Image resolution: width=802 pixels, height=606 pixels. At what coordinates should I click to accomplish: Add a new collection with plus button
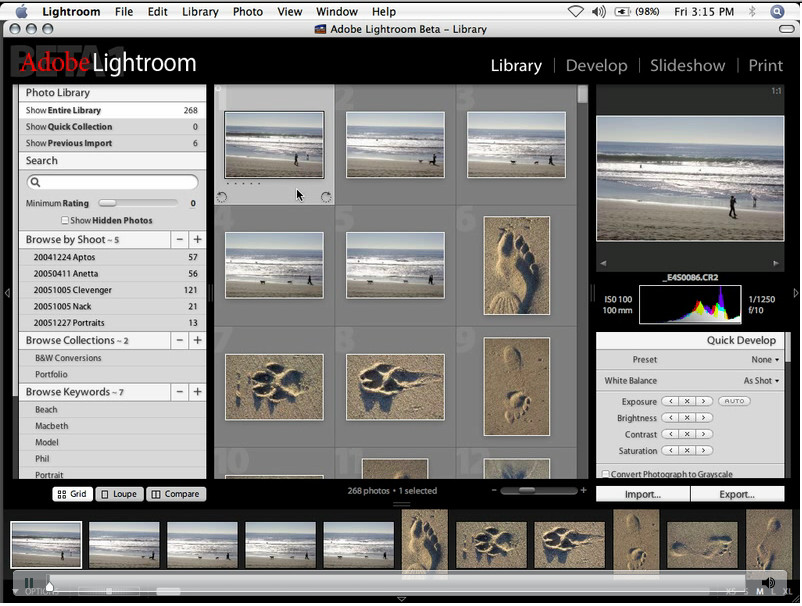197,340
